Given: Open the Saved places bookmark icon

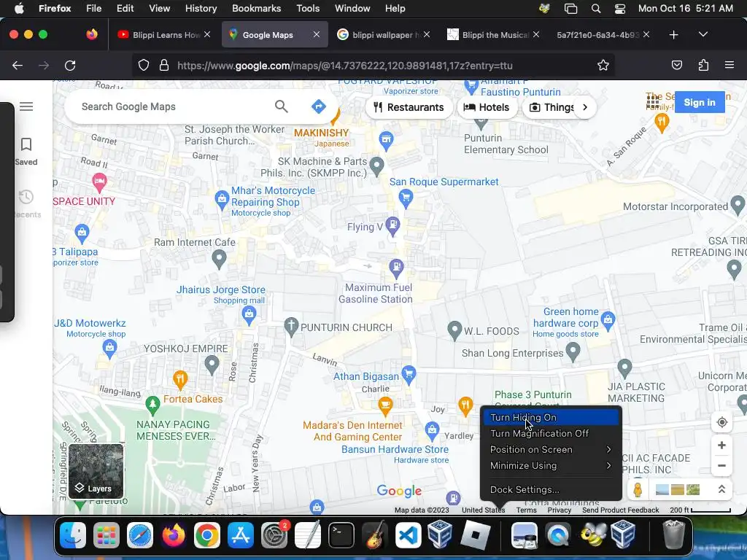Looking at the screenshot, I should (26, 144).
